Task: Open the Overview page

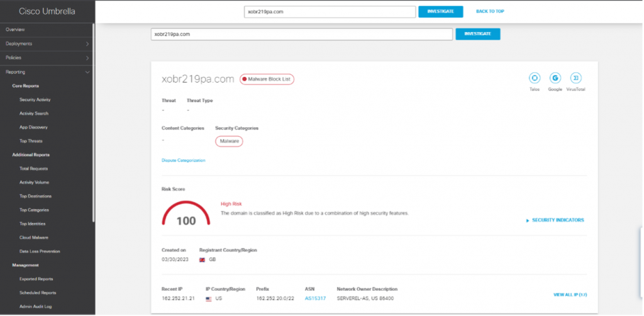Action: tap(15, 30)
